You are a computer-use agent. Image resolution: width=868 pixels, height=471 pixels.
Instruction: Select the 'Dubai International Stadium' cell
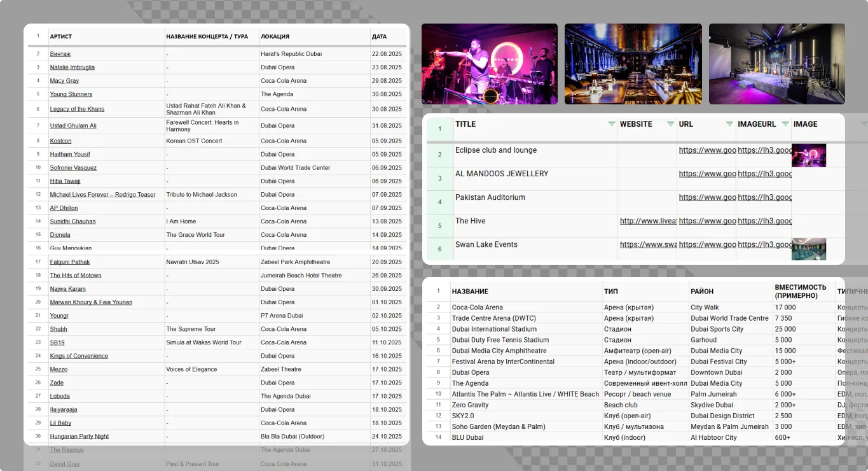pos(526,329)
